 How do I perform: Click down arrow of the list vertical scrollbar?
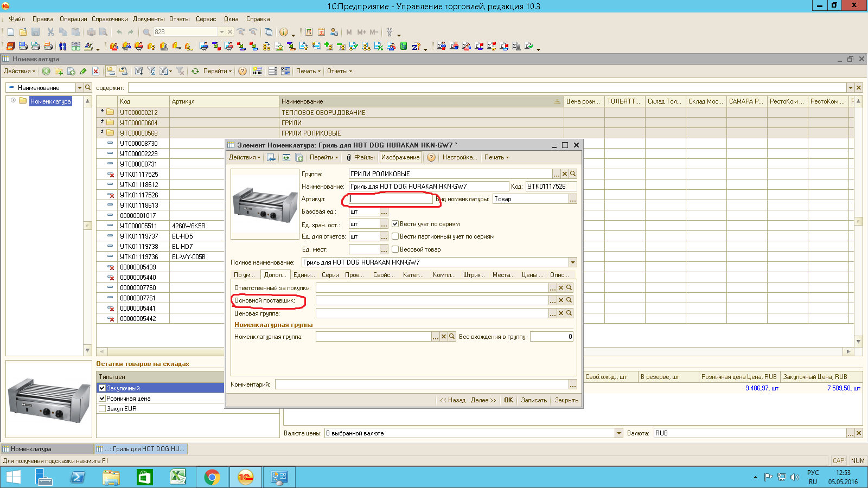tap(858, 342)
